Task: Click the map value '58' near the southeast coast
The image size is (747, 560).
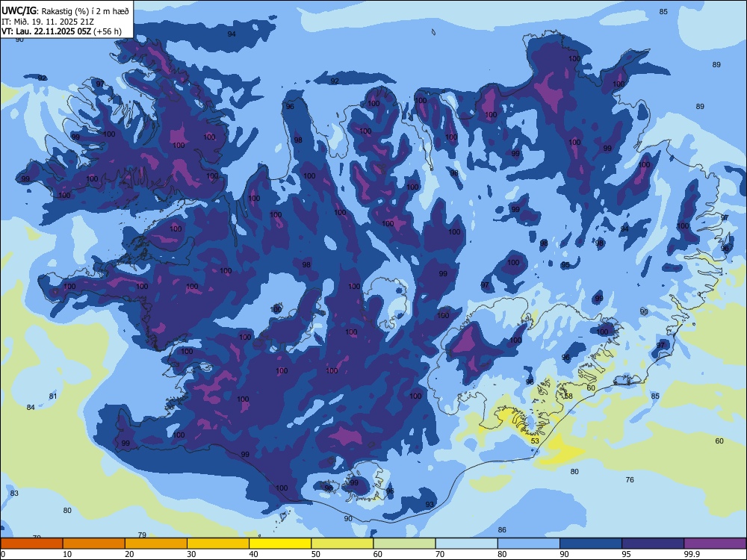Action: 568,396
